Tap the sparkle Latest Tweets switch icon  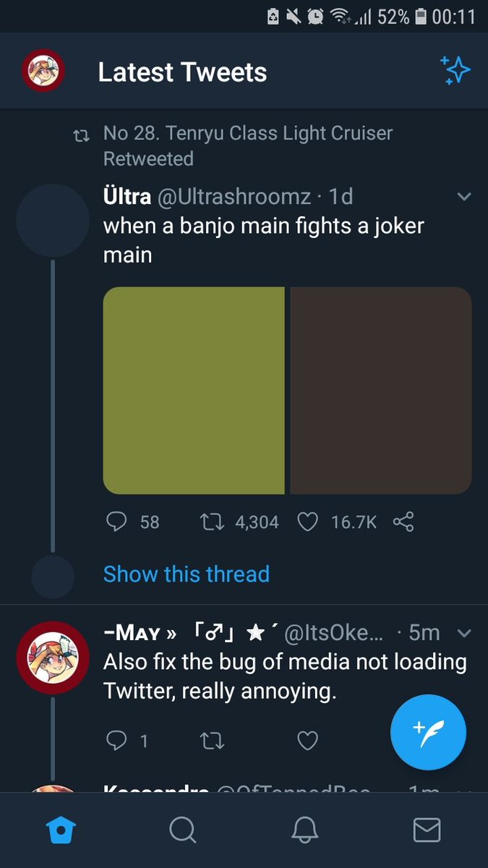click(455, 70)
